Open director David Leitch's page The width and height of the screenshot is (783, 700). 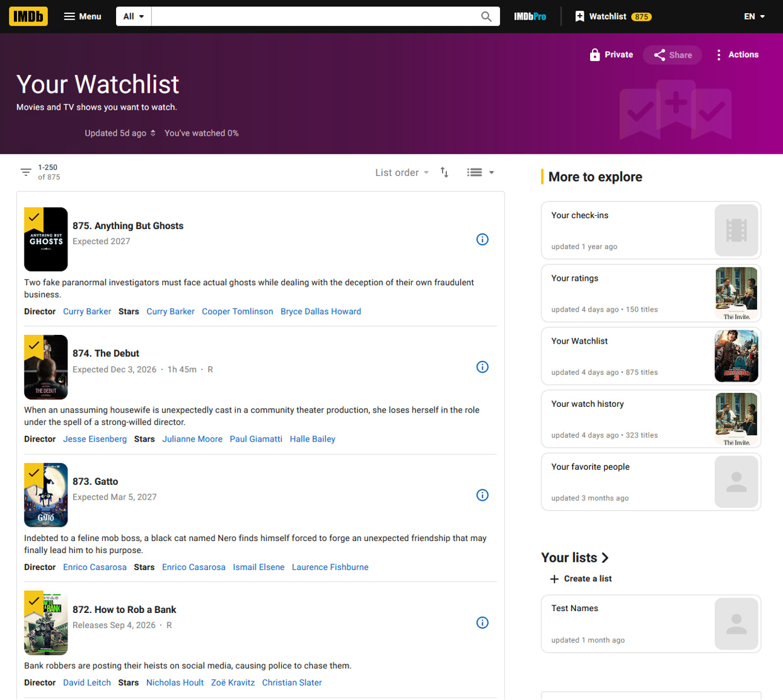[x=87, y=682]
